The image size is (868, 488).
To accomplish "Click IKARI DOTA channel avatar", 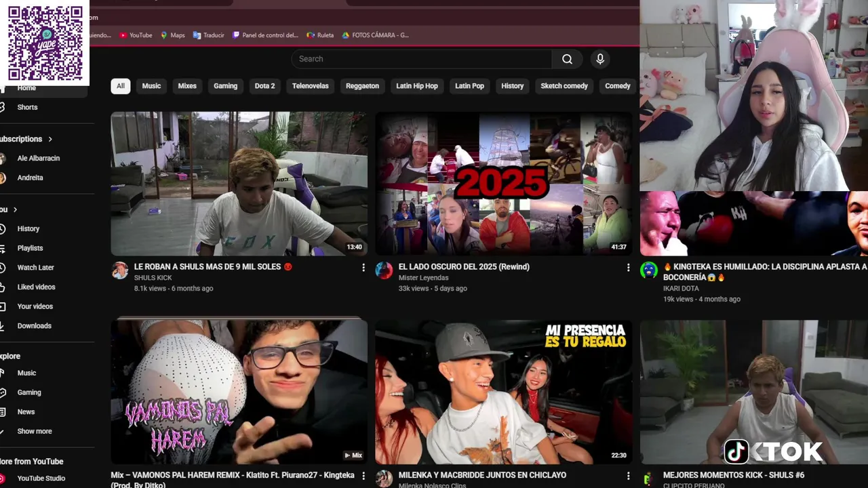I will click(x=649, y=270).
